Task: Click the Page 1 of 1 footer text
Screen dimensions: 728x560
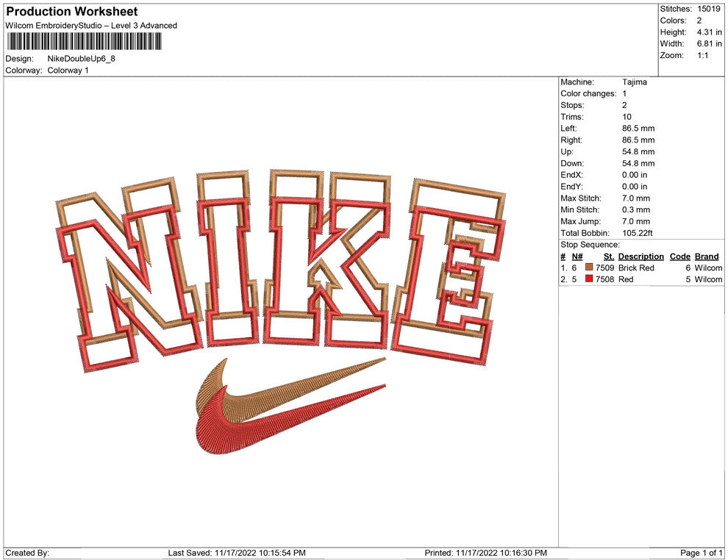Action: click(x=701, y=553)
